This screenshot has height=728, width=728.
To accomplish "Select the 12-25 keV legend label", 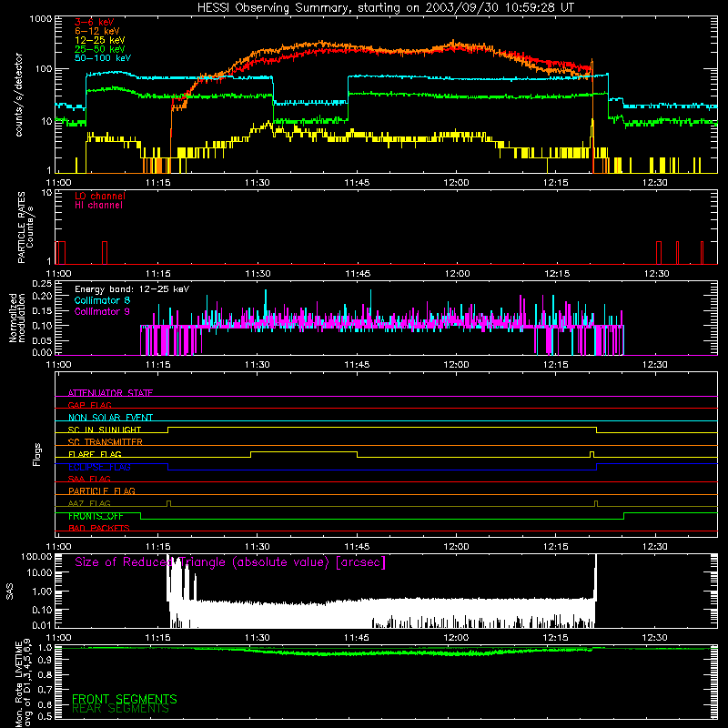I will pos(100,40).
